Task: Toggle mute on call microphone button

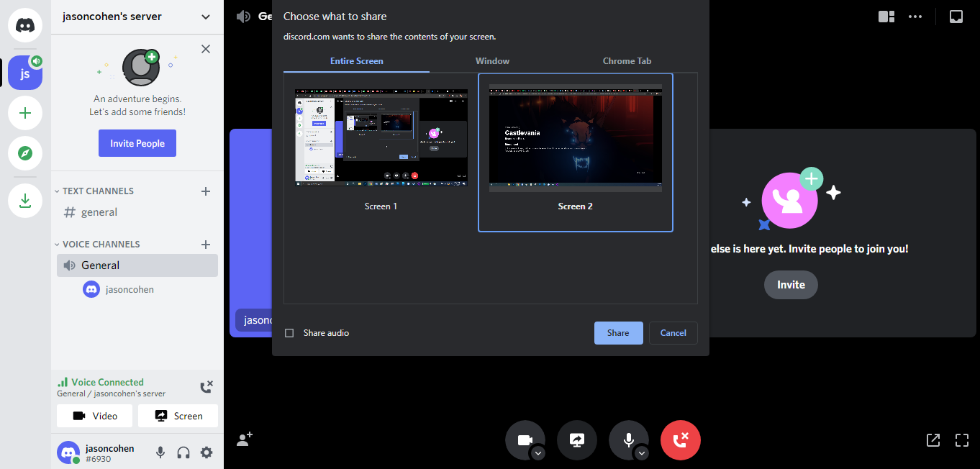Action: coord(629,440)
